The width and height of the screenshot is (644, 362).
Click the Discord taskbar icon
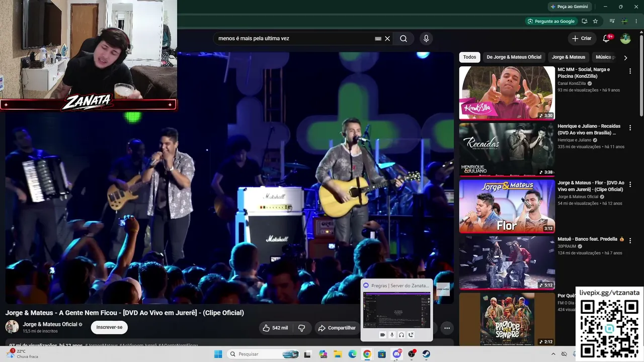click(396, 354)
